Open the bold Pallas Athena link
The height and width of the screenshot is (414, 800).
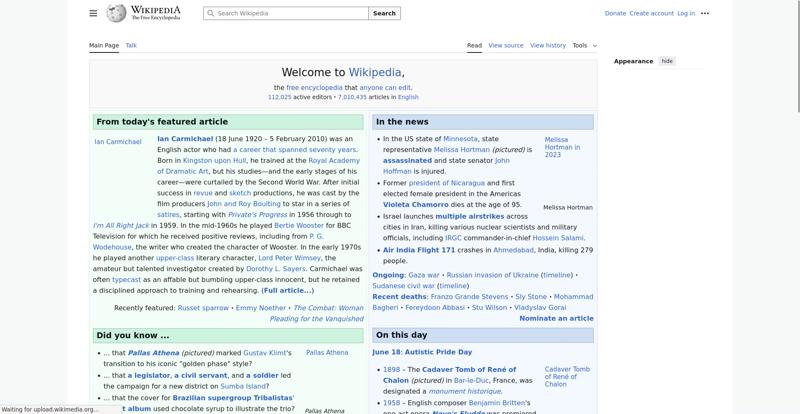coord(153,353)
